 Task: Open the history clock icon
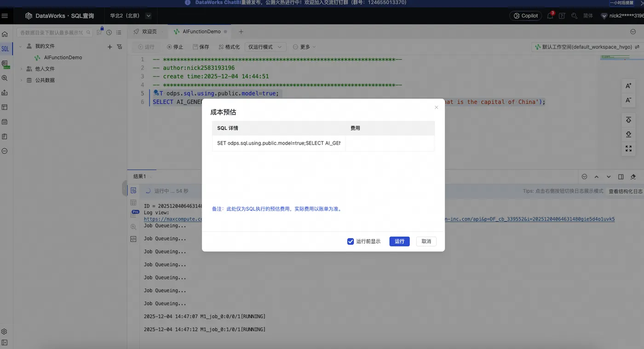pos(109,32)
